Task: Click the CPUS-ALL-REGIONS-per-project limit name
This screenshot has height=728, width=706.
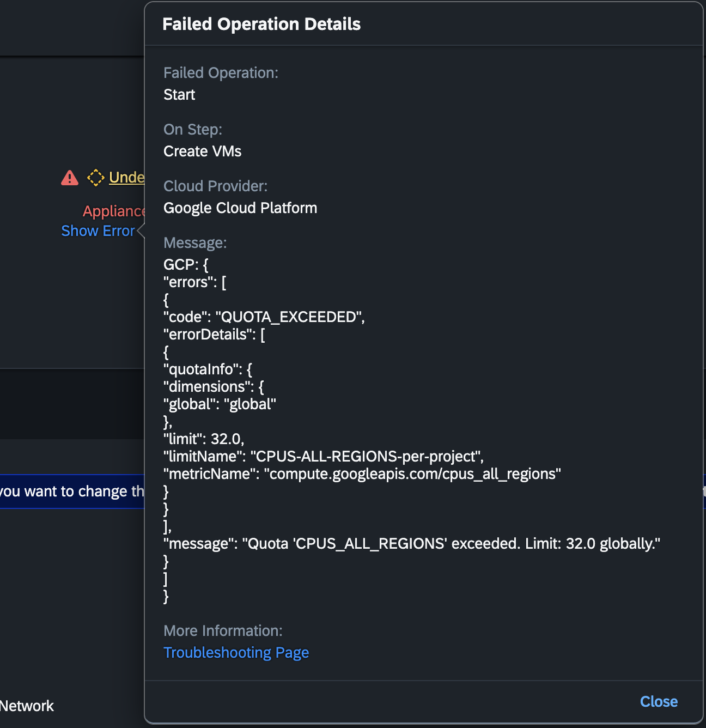Action: (x=324, y=456)
